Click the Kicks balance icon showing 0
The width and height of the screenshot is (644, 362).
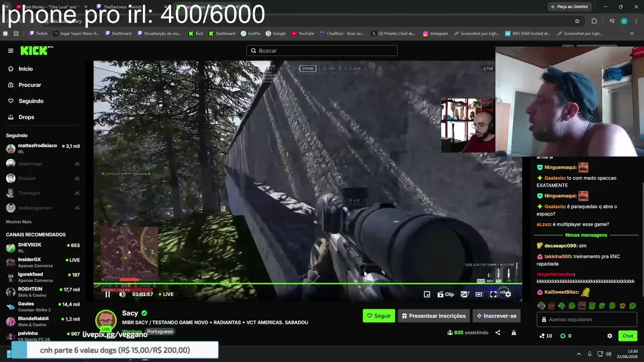pos(566,336)
